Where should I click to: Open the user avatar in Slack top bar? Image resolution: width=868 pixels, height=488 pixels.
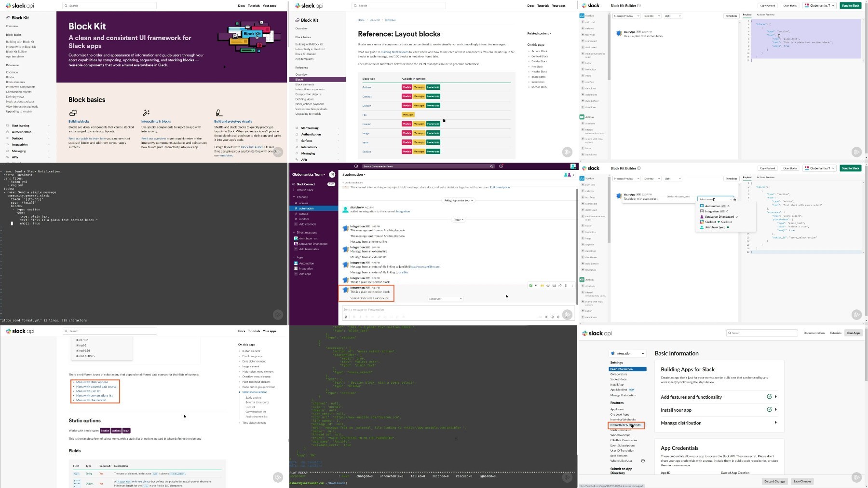[x=573, y=166]
